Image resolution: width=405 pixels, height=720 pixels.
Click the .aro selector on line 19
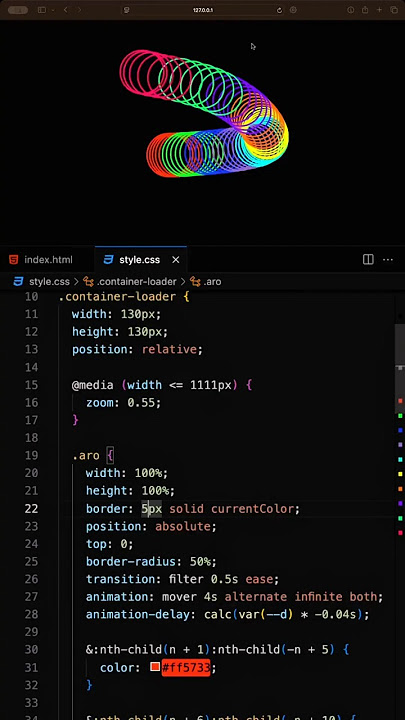86,456
